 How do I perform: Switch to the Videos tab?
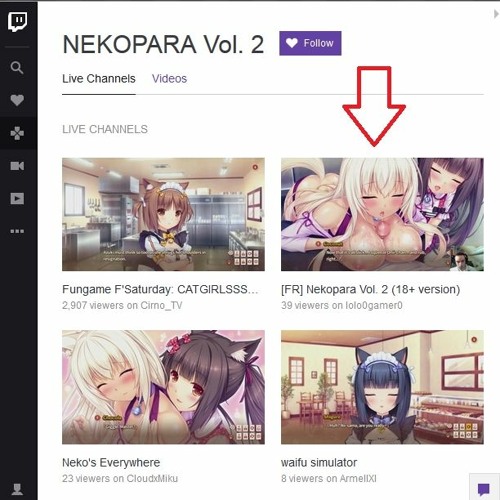click(x=169, y=79)
